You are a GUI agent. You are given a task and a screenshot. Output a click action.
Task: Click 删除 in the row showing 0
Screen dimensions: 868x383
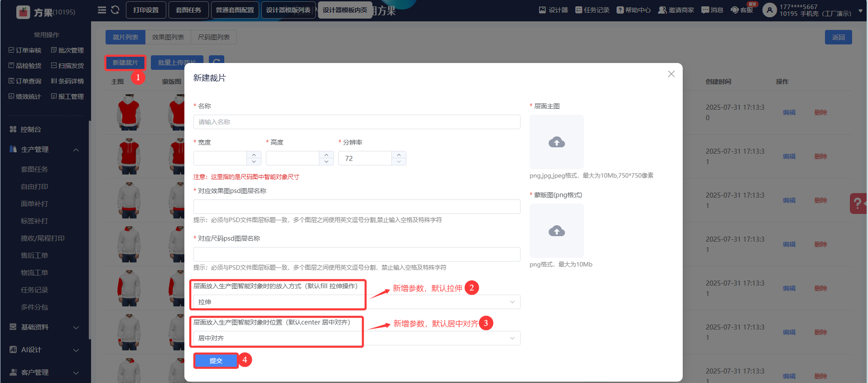[821, 112]
